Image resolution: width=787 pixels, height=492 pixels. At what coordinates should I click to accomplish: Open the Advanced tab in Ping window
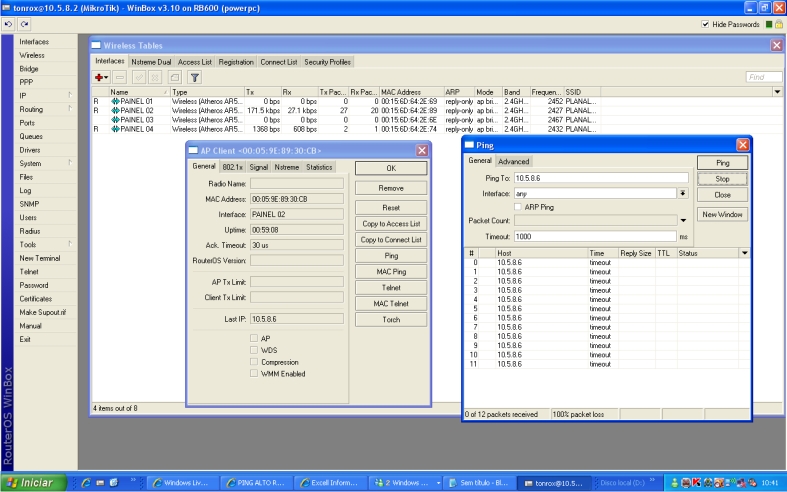pyautogui.click(x=513, y=161)
